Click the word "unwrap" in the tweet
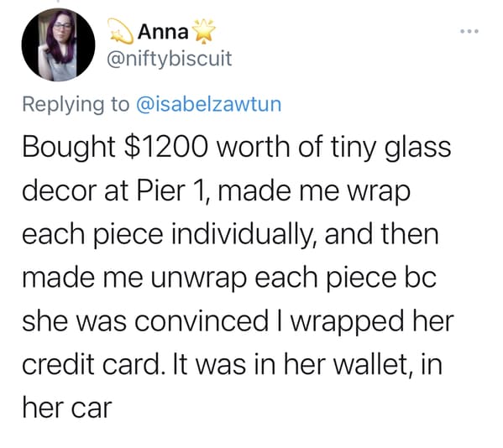This screenshot has height=448, width=503. (x=198, y=279)
